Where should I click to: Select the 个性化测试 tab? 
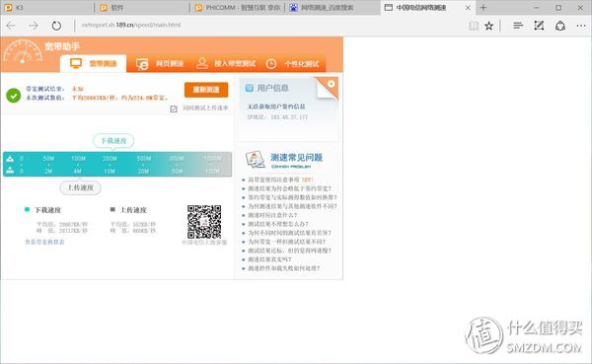(x=293, y=64)
